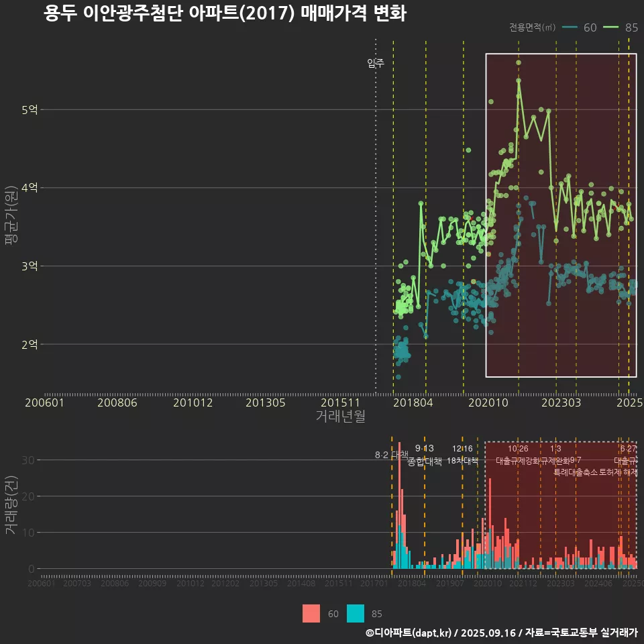Screen dimensions: 644x644
Task: Click the tallest salmon bar in the volume chart
Action: [x=399, y=483]
